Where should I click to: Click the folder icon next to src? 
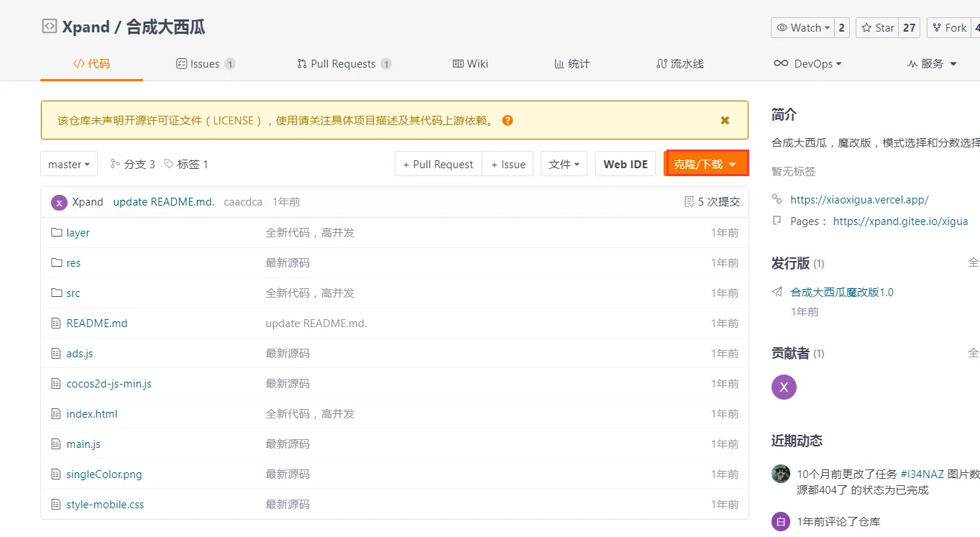click(x=57, y=293)
